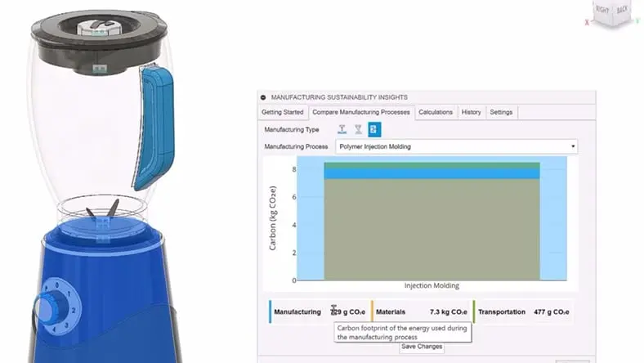Switch to the Getting Started tab
Screen dimensions: 644x363
pyautogui.click(x=283, y=112)
